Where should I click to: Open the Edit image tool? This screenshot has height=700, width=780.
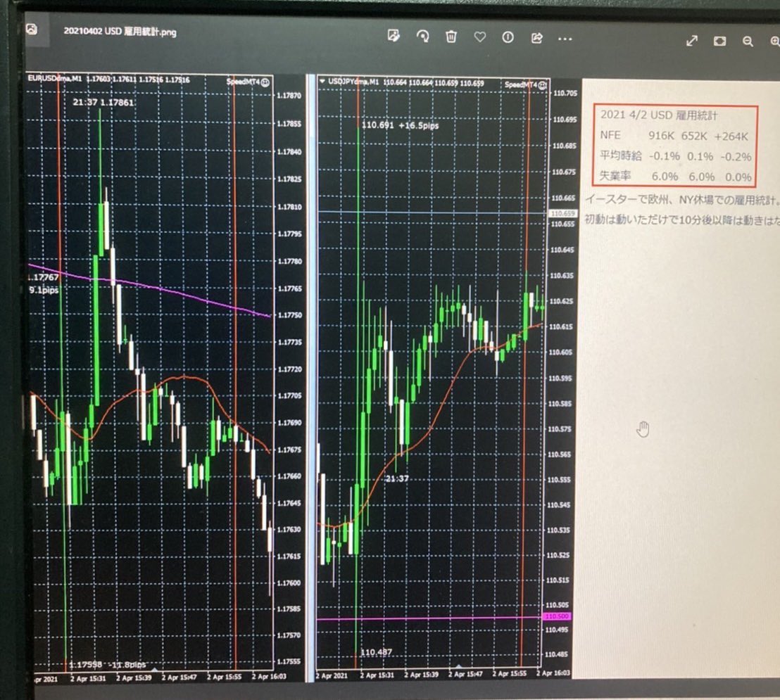[394, 36]
